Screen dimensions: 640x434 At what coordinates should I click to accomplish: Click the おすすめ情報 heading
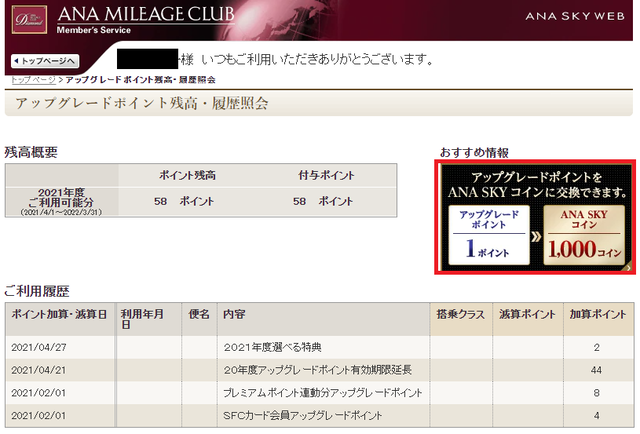point(474,152)
